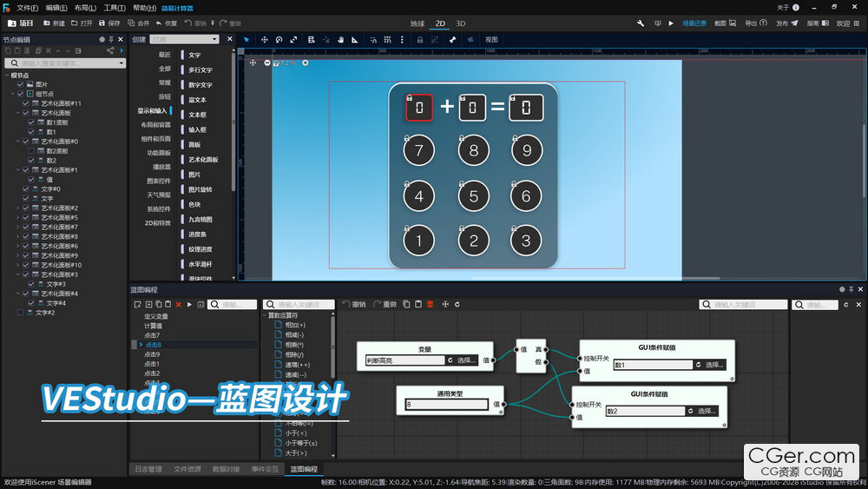868x489 pixels.
Task: Expand the 艺术化面板#9 tree node
Action: click(x=17, y=255)
